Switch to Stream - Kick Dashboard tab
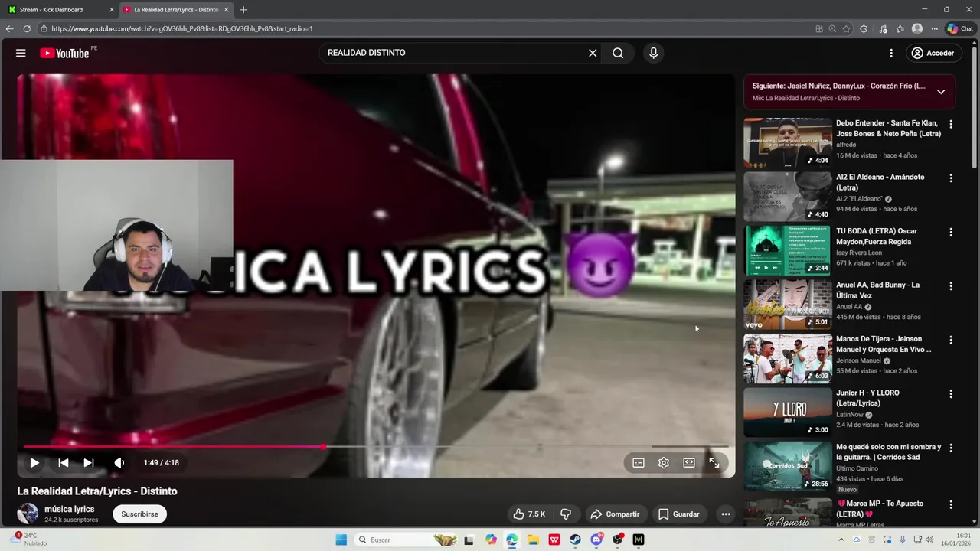Screen dimensions: 980x551 pyautogui.click(x=60, y=10)
